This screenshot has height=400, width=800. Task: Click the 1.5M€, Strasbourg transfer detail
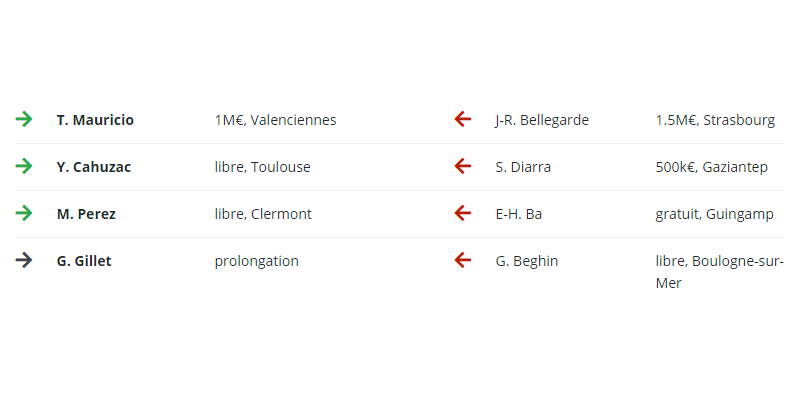pyautogui.click(x=715, y=120)
